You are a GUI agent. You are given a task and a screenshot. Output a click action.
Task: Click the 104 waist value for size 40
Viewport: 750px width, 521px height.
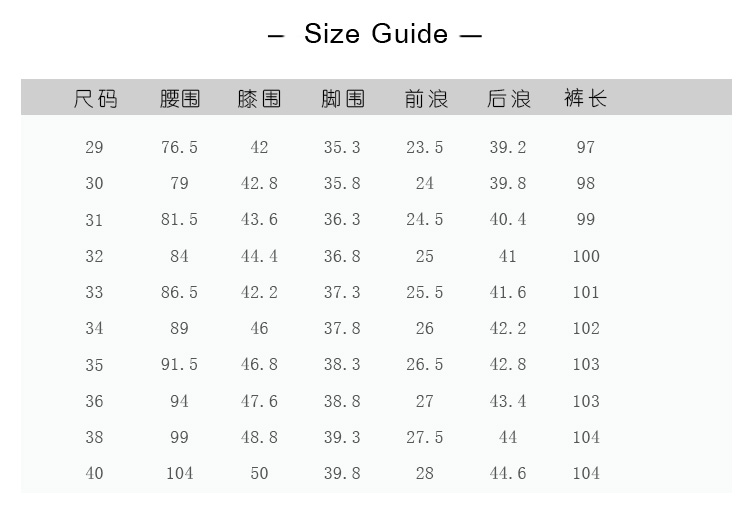click(x=180, y=474)
